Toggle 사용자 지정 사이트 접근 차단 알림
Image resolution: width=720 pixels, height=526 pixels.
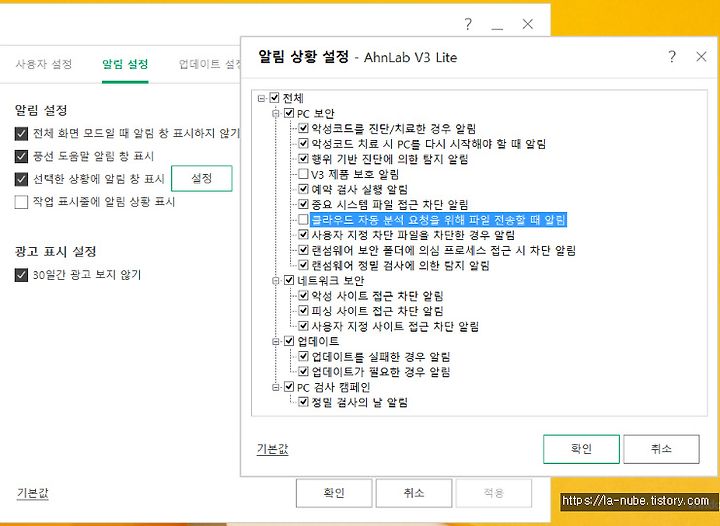tap(303, 326)
